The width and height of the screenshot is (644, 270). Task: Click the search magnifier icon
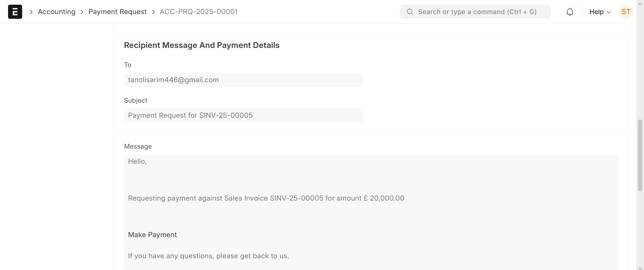[x=410, y=12]
